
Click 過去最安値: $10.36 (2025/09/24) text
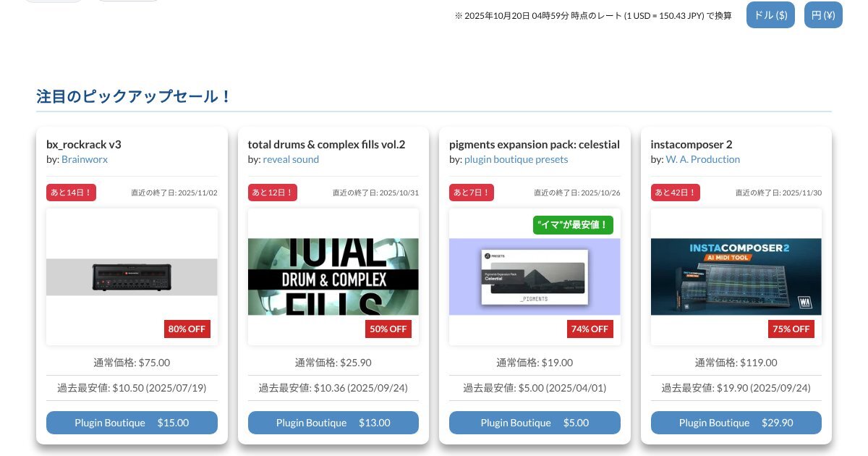pyautogui.click(x=333, y=388)
